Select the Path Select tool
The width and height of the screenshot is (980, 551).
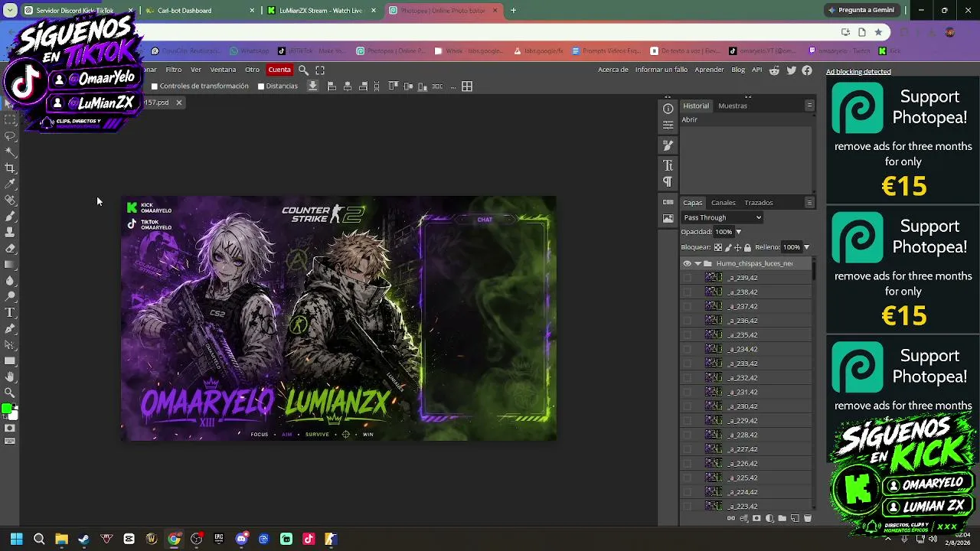10,345
